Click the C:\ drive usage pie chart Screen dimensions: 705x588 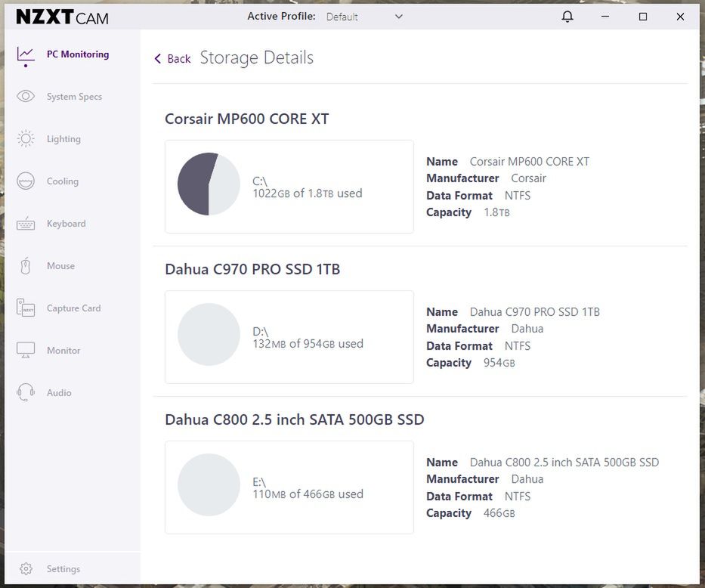click(209, 184)
